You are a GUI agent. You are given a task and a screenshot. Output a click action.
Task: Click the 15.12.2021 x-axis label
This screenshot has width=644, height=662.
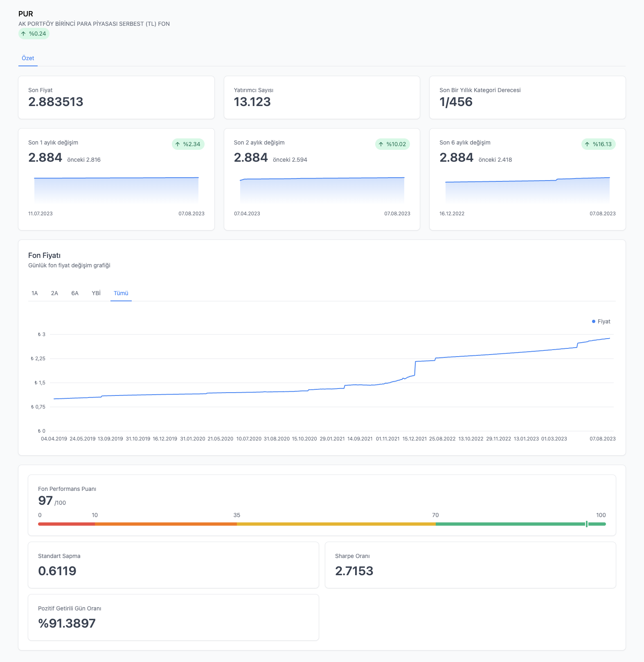[414, 439]
